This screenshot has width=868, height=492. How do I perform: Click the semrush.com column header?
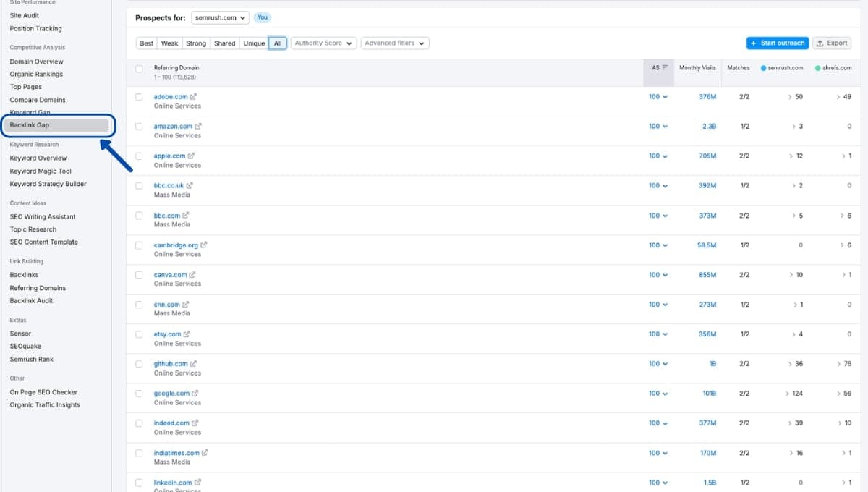(782, 68)
